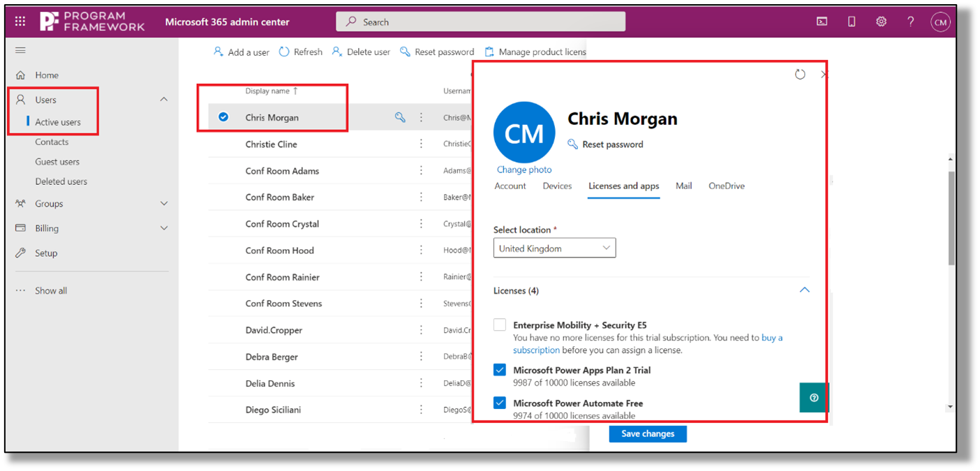Open more actions for Conf Room Baker
Image resolution: width=980 pixels, height=471 pixels.
[421, 197]
